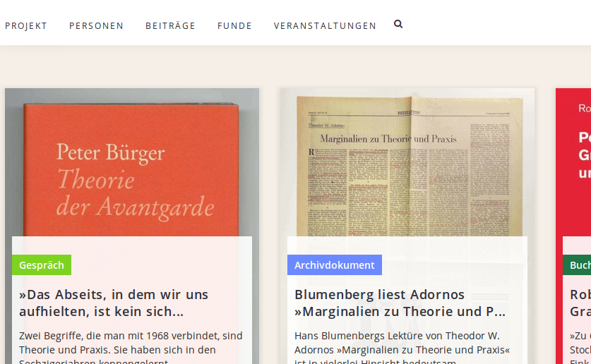Viewport: 591px width, 364px height.
Task: Open article »Das Abseits, in dem wir uns…
Action: [114, 303]
